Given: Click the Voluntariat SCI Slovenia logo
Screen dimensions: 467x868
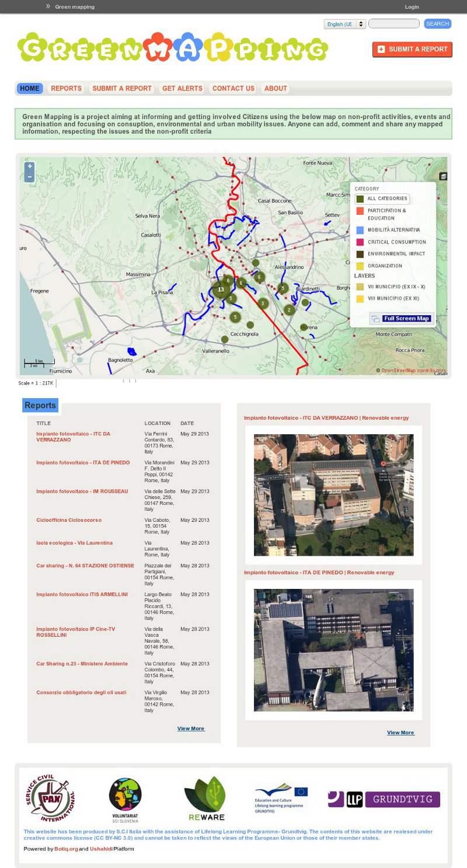Looking at the screenshot, I should [125, 800].
